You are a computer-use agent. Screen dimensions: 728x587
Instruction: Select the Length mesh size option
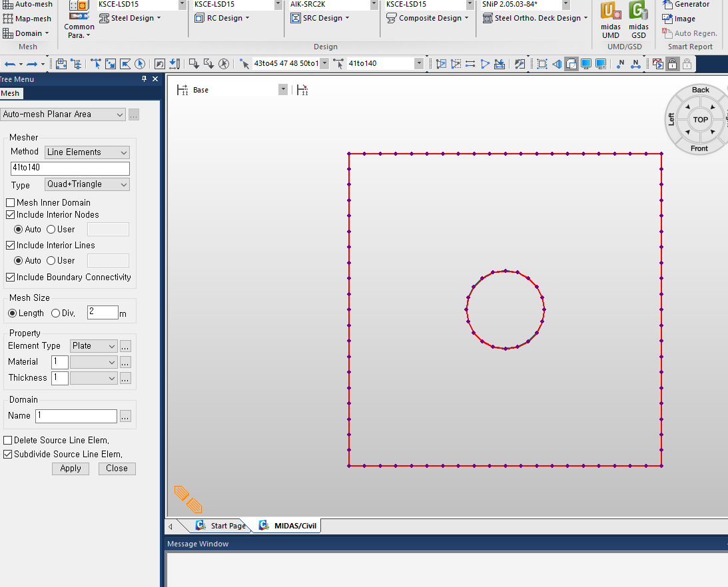point(13,313)
